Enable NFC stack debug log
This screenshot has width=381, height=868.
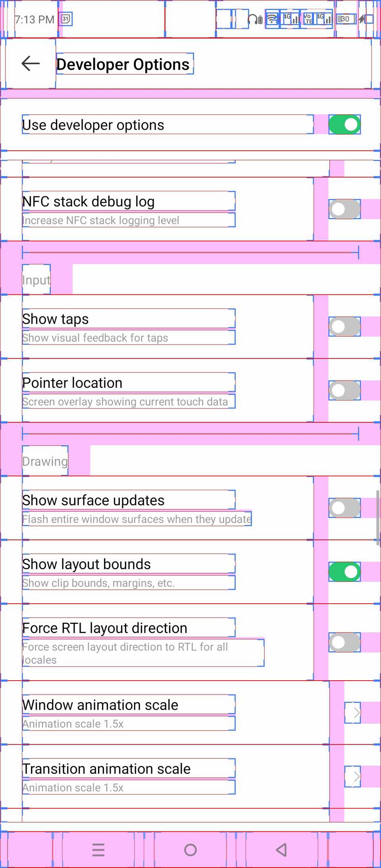click(344, 209)
